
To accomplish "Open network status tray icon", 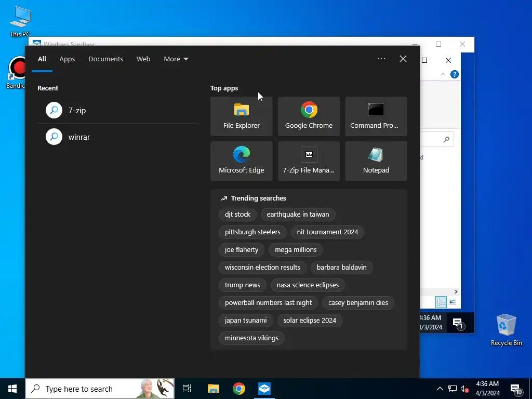I will [x=453, y=389].
